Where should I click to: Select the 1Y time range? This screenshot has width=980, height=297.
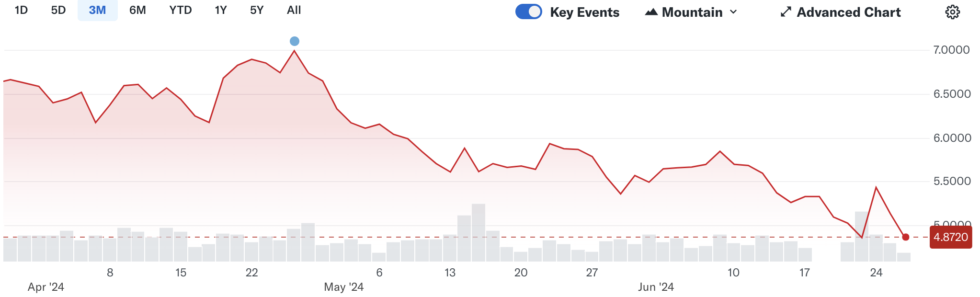pos(221,11)
